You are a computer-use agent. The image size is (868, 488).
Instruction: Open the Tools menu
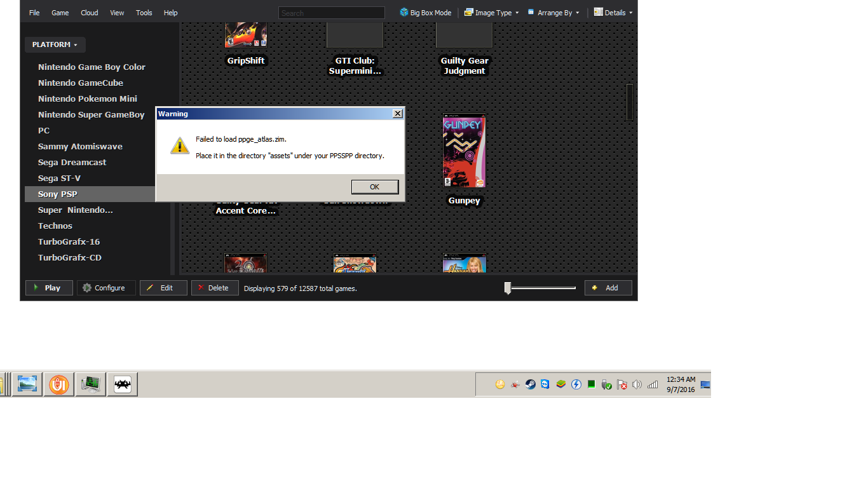click(144, 13)
